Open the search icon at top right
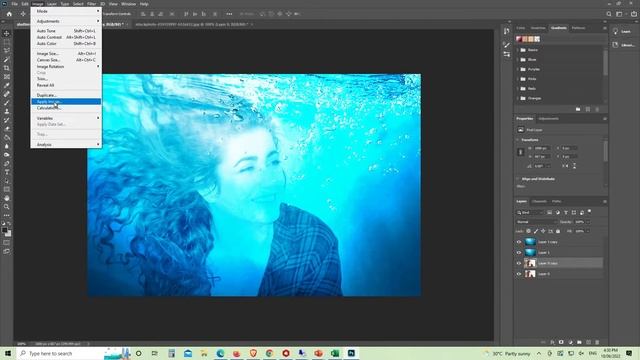This screenshot has height=360, width=640. 609,14
